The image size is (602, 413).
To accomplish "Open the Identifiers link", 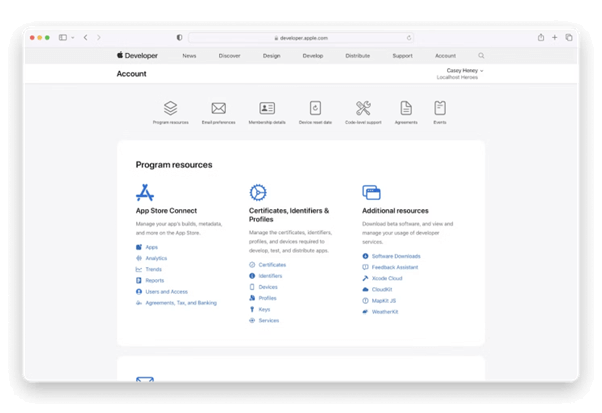I will tap(270, 276).
